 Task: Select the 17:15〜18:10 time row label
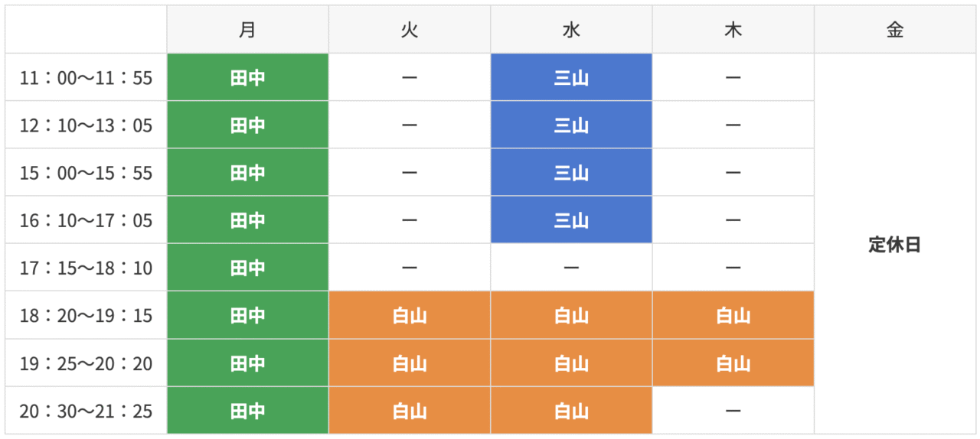coord(86,268)
